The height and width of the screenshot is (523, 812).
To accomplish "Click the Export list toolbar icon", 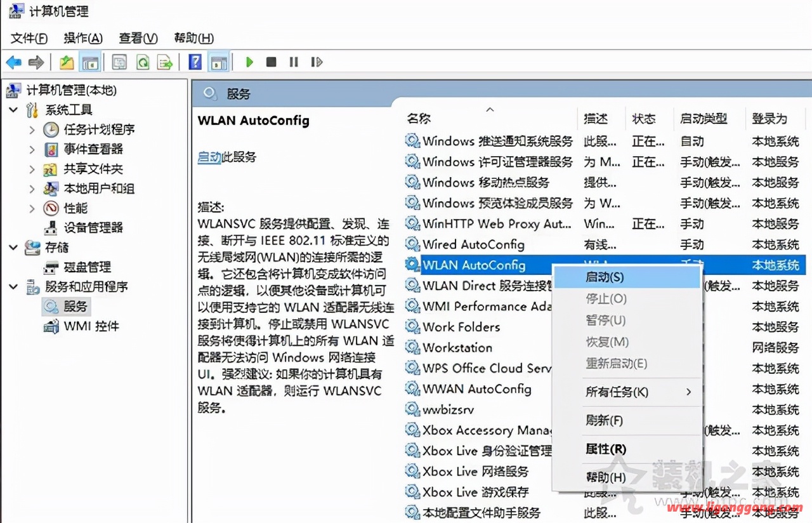I will pyautogui.click(x=166, y=62).
